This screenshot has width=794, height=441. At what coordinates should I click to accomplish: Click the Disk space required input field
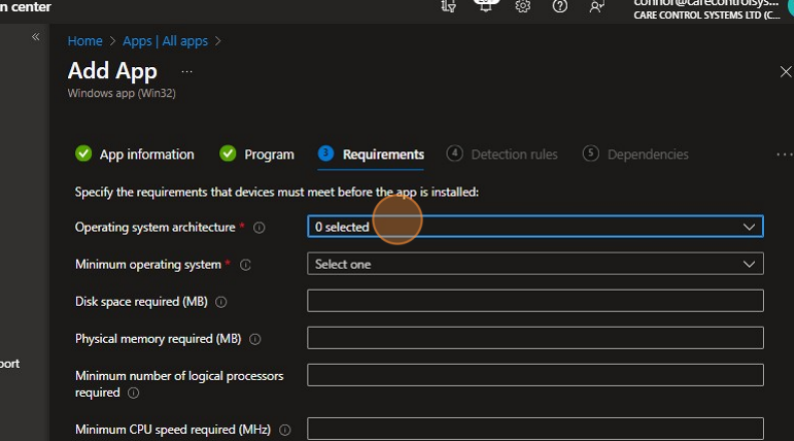pyautogui.click(x=534, y=301)
